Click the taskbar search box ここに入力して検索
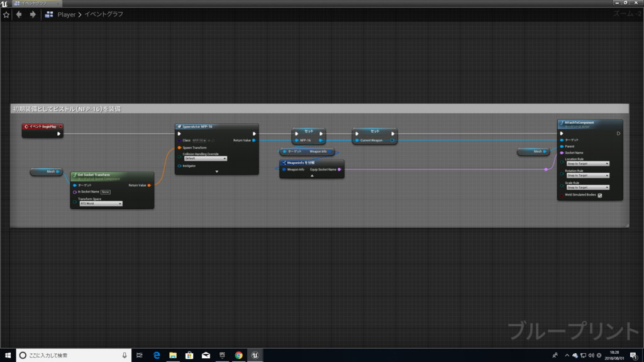 point(74,356)
